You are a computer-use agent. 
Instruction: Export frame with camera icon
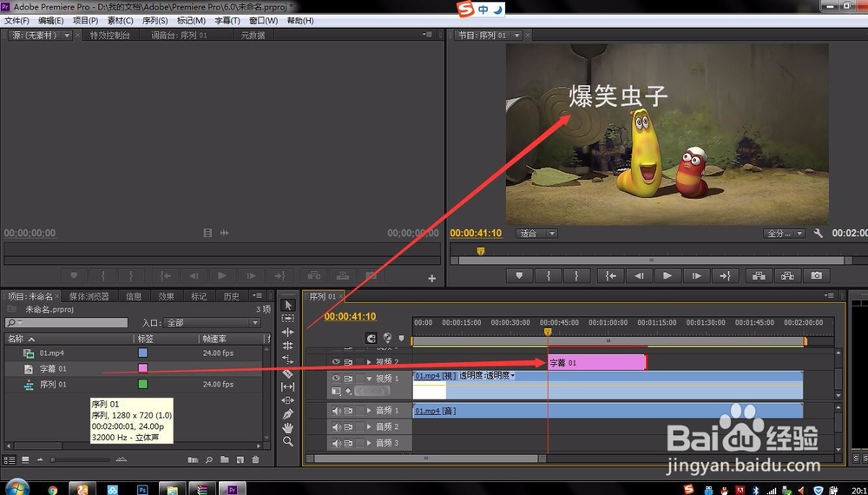(817, 276)
